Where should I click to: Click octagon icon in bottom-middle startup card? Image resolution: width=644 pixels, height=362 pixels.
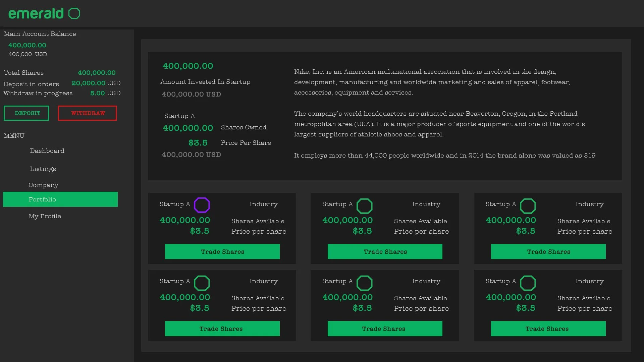pos(364,283)
